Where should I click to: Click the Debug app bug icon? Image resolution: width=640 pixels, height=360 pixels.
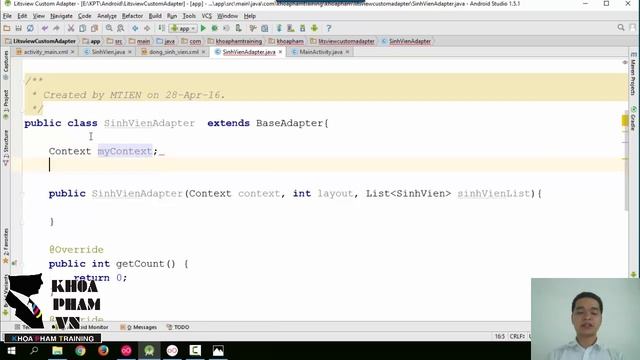point(215,28)
